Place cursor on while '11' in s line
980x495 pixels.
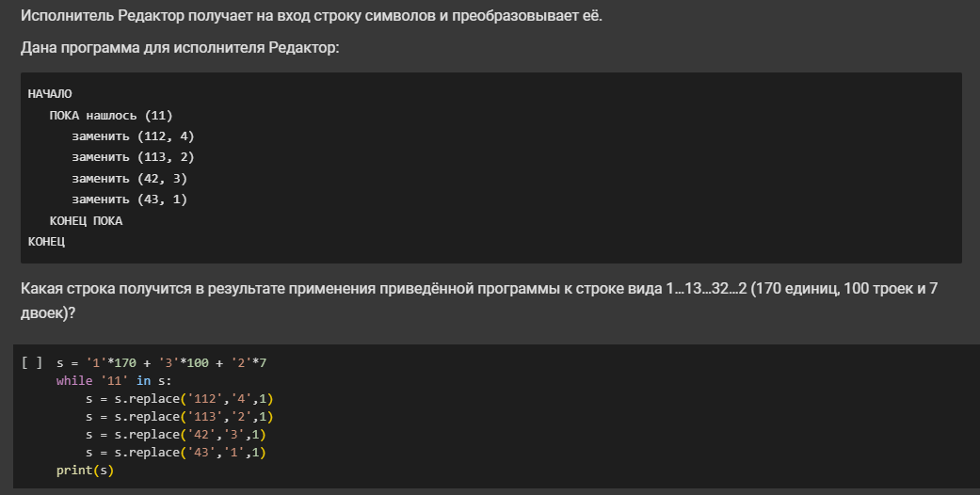pos(114,380)
